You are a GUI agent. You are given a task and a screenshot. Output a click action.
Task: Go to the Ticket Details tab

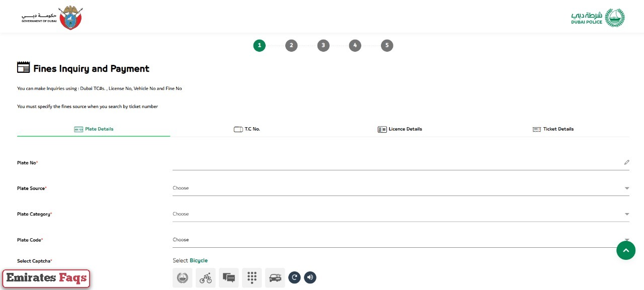pyautogui.click(x=553, y=129)
